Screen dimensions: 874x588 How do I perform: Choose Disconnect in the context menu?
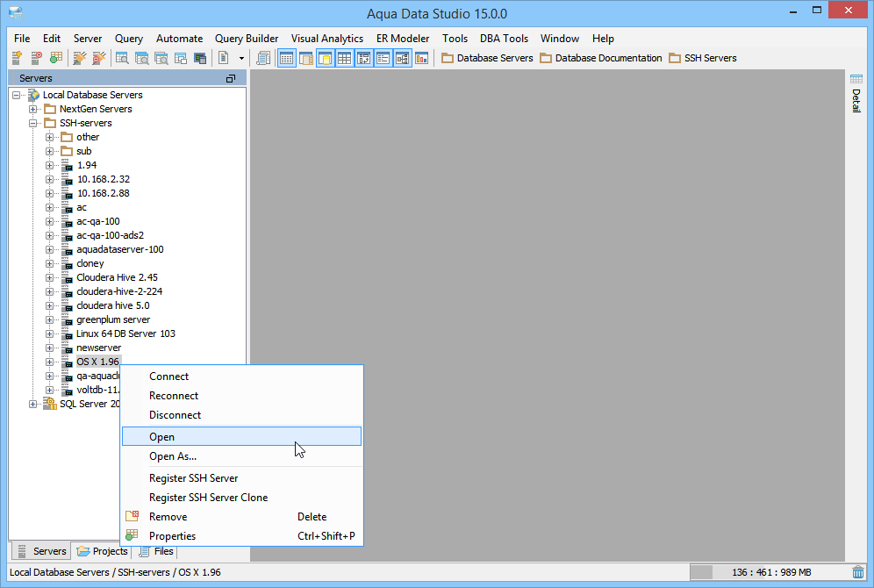242,415
